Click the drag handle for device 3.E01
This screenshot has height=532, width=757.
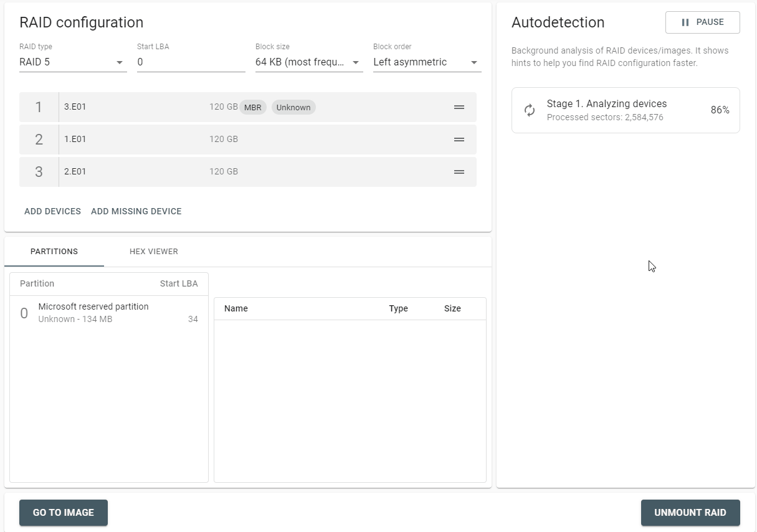click(x=459, y=107)
